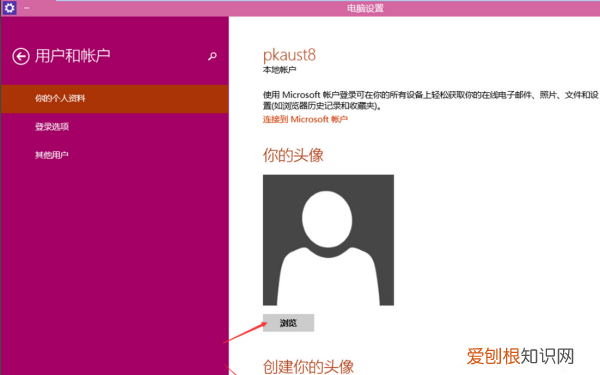The image size is (600, 375).
Task: Select 你的个人资料 in the sidebar
Action: pos(115,99)
